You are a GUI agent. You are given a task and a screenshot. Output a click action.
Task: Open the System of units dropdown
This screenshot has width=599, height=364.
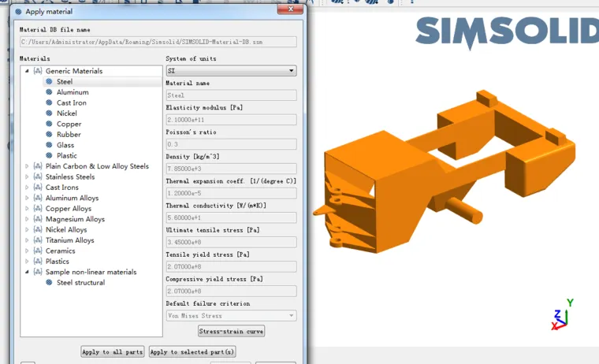231,71
